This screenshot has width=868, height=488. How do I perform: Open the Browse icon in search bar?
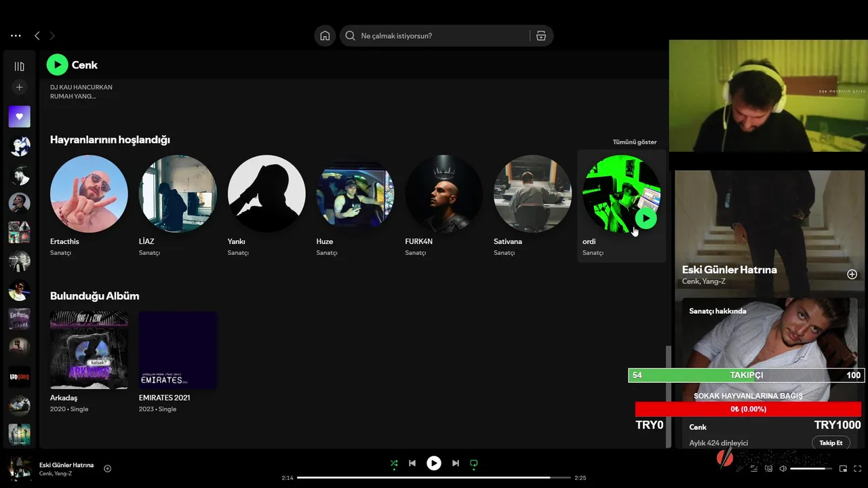pos(540,36)
